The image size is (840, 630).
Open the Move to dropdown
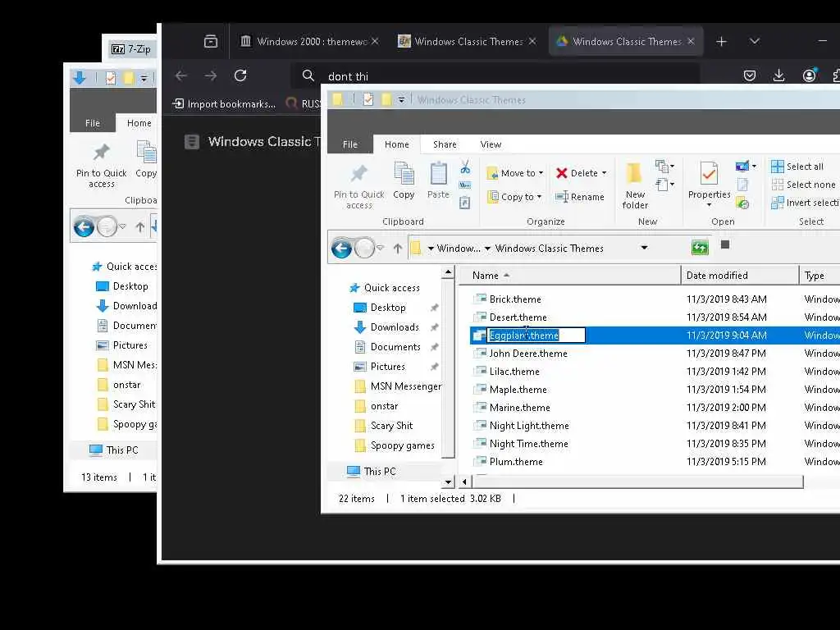pos(515,173)
